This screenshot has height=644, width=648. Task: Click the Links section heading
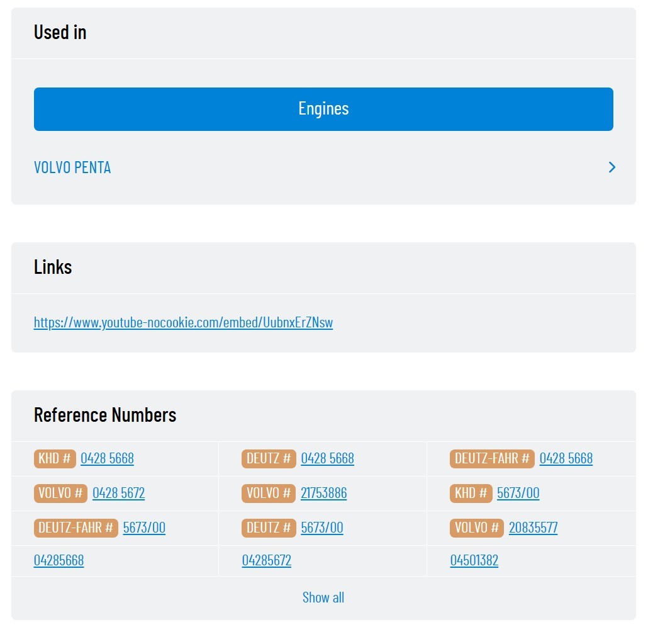coord(53,267)
